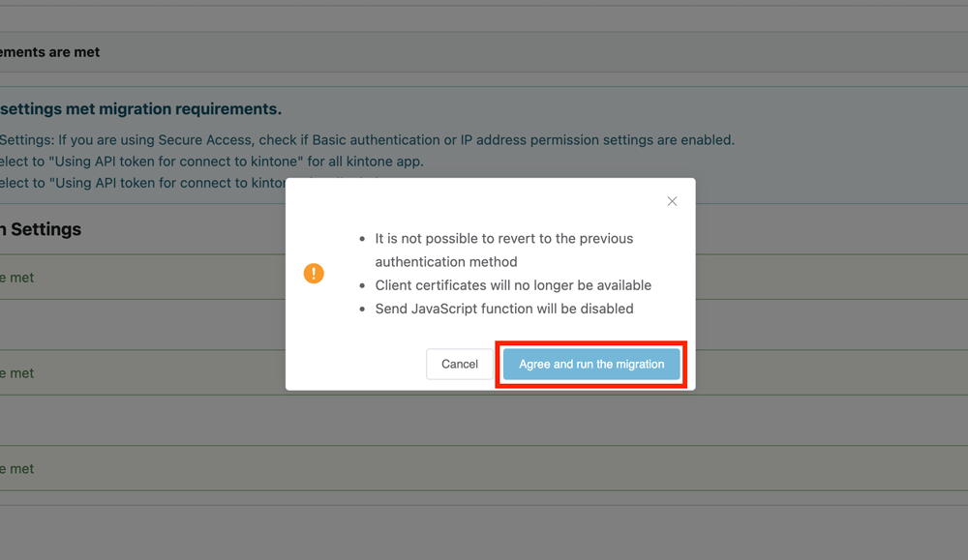Click the "Send JavaScript function will be disabled" bullet

pyautogui.click(x=504, y=309)
